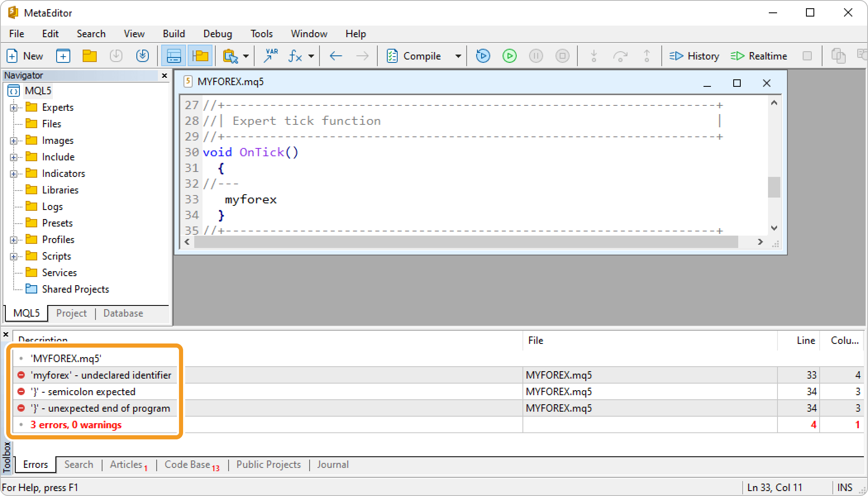Open the Compile dropdown arrow
The height and width of the screenshot is (496, 868).
(x=458, y=56)
